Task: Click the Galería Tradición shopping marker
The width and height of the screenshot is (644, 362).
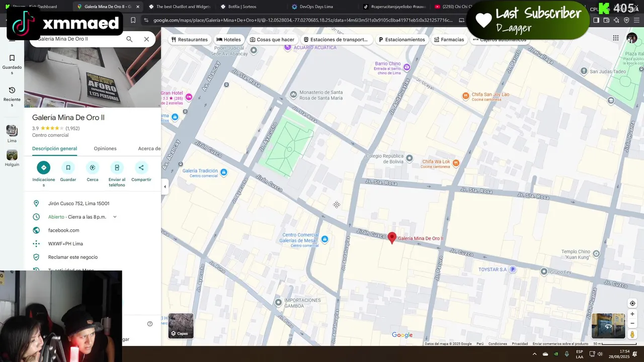Action: tap(224, 172)
